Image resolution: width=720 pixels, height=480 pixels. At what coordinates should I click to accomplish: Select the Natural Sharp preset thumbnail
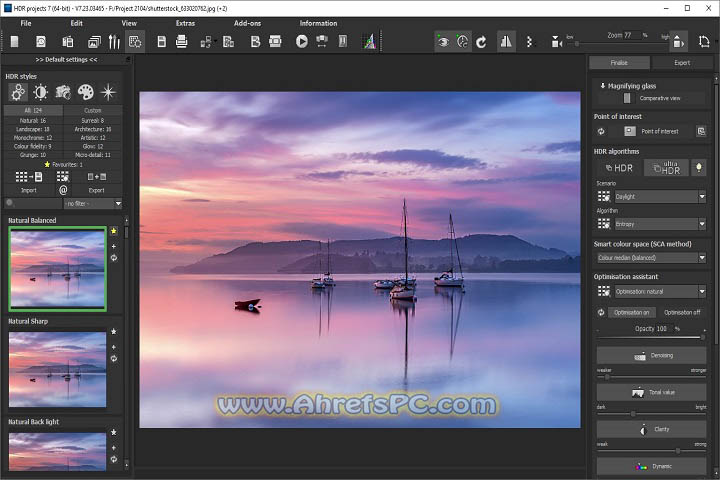57,369
